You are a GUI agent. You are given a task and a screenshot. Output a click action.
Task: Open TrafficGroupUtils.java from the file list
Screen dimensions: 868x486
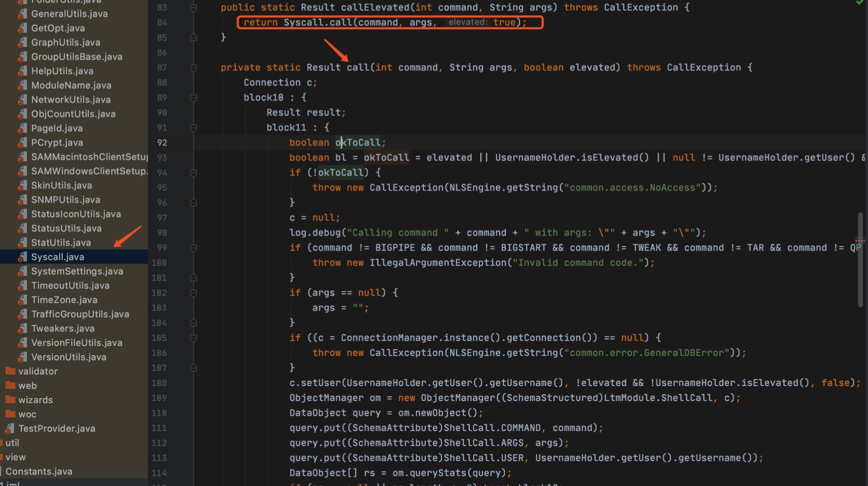tap(80, 314)
